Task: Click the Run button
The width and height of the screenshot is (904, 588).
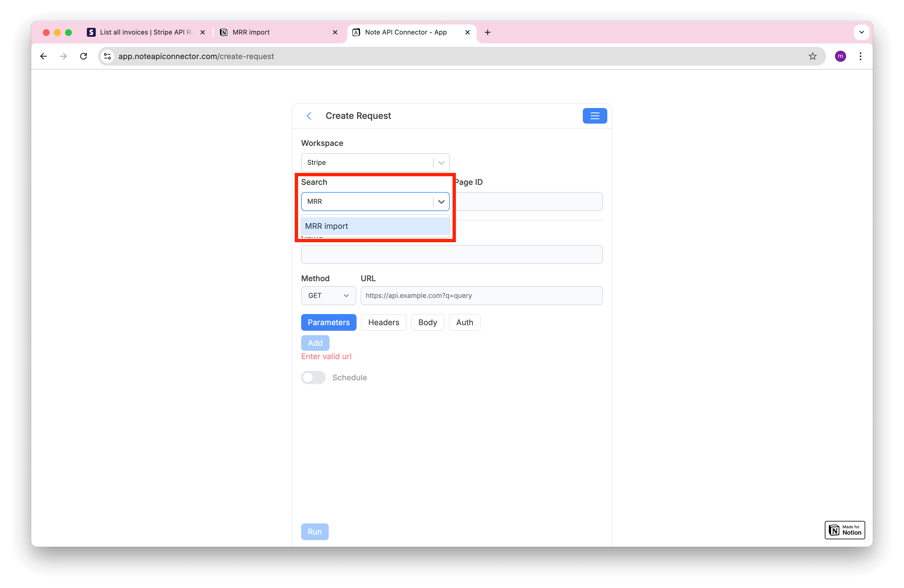Action: [316, 531]
